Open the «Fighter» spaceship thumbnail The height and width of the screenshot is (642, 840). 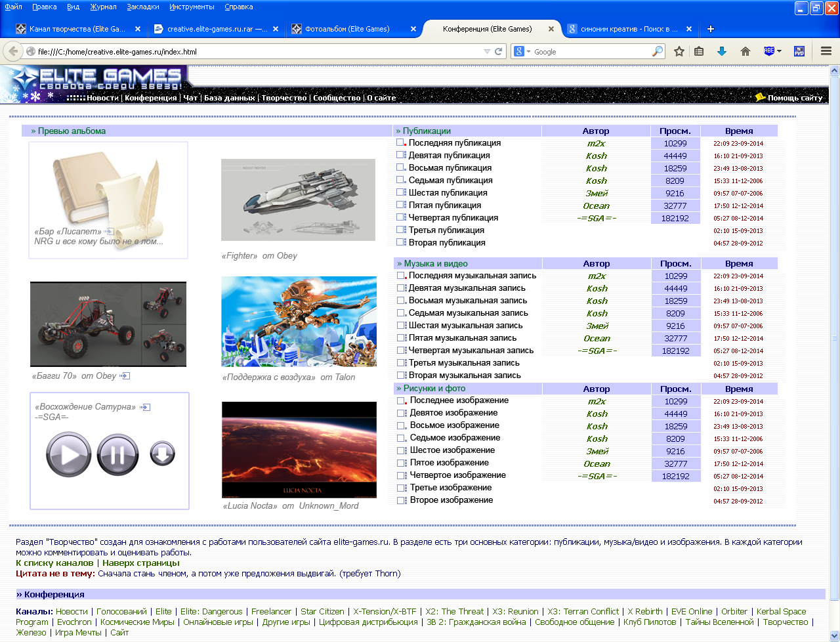coord(298,200)
